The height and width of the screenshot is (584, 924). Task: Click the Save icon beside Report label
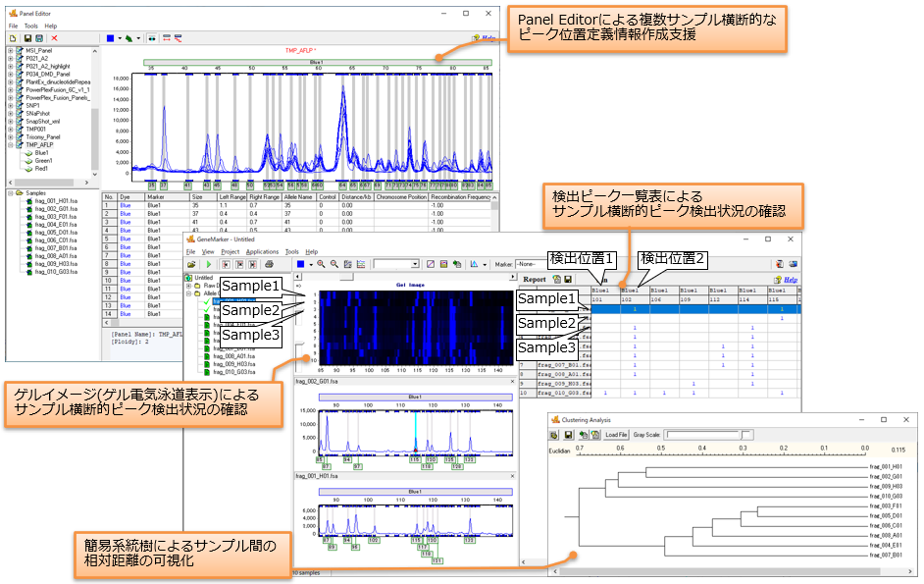(568, 279)
